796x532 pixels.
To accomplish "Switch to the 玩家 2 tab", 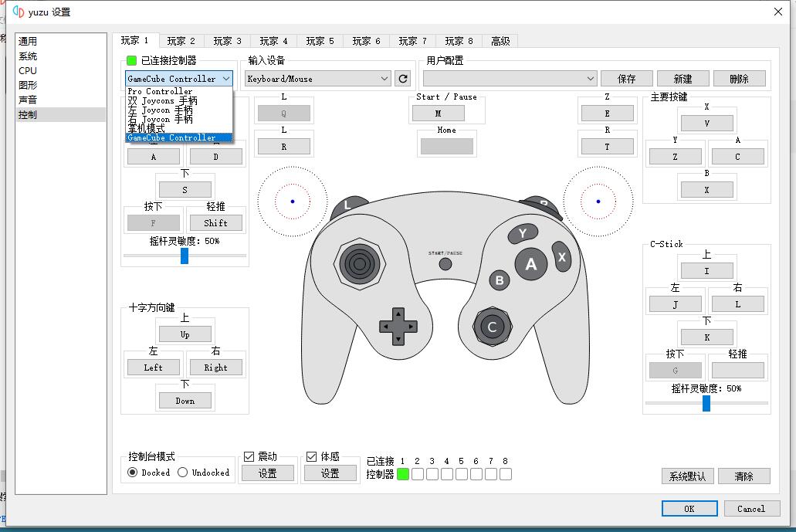I will [181, 41].
